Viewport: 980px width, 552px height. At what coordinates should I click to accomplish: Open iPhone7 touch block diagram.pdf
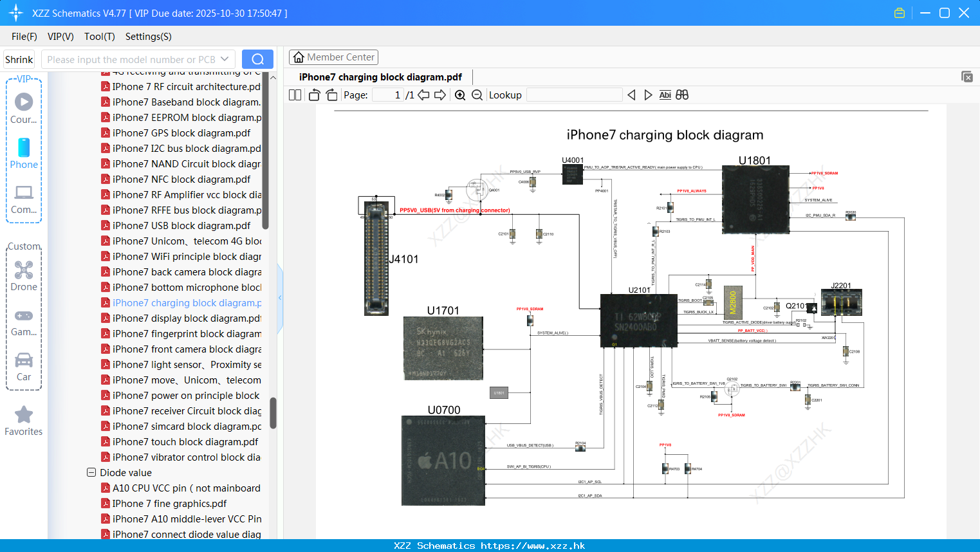click(x=185, y=442)
